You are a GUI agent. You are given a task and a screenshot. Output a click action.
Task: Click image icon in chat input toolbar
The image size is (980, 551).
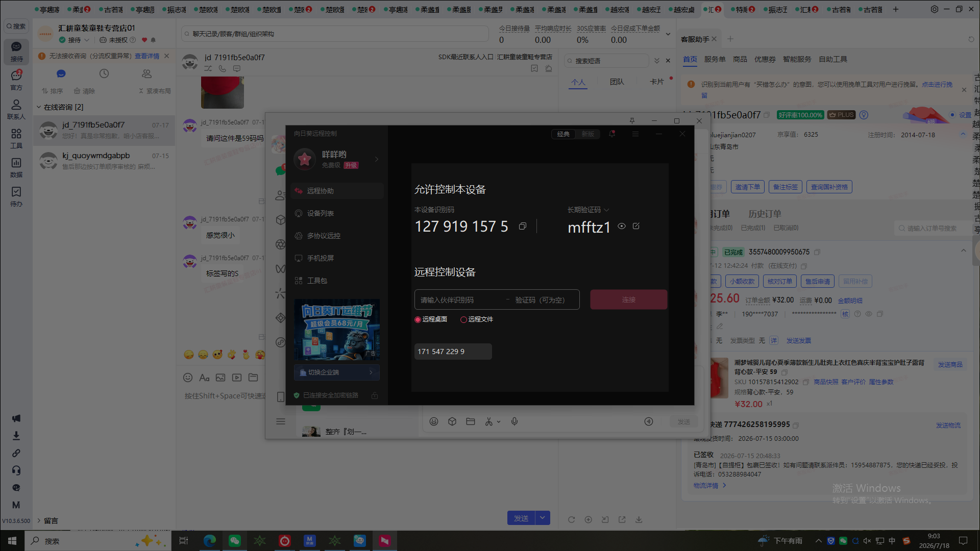[220, 378]
